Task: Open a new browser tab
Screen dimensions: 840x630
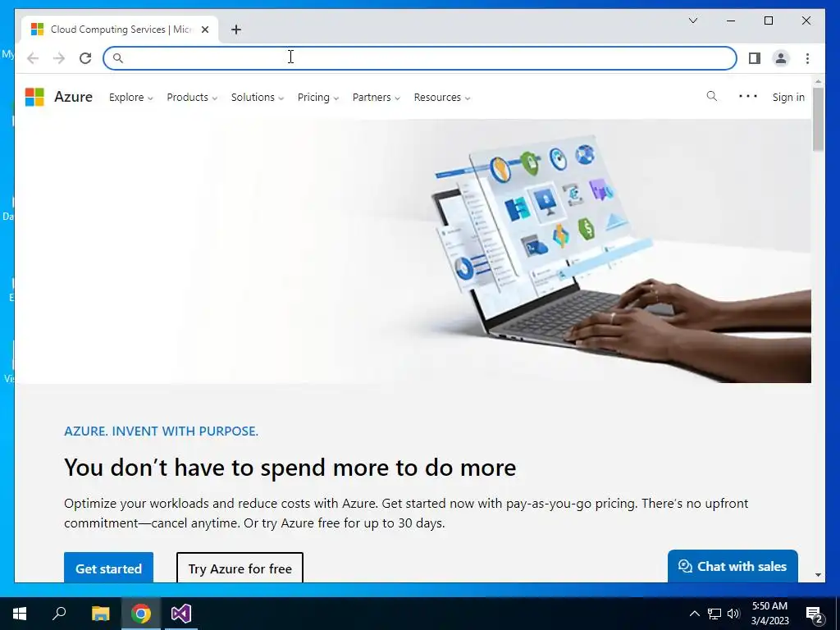Action: (x=236, y=30)
